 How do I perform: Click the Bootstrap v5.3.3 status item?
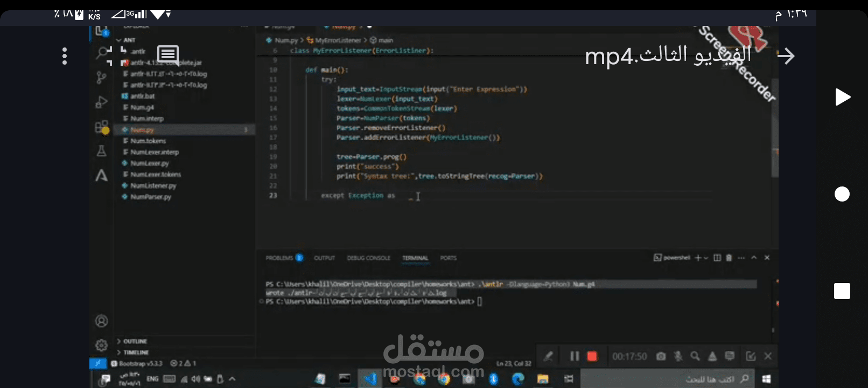(138, 363)
